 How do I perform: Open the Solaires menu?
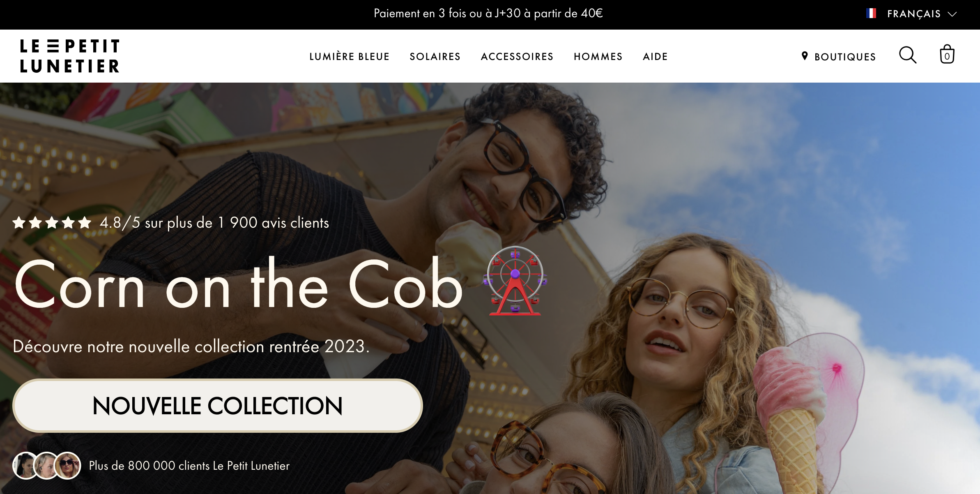(x=435, y=56)
